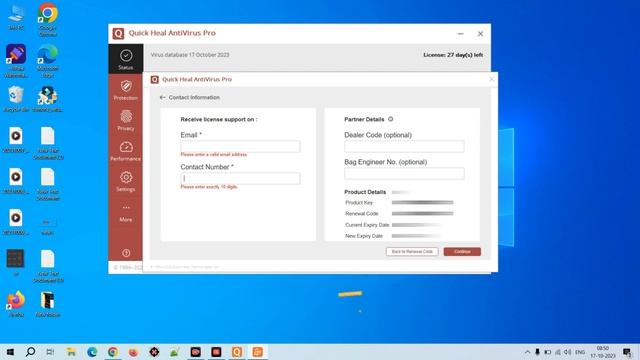Open the taskbar clock and date
The image size is (640, 360).
coord(603,352)
